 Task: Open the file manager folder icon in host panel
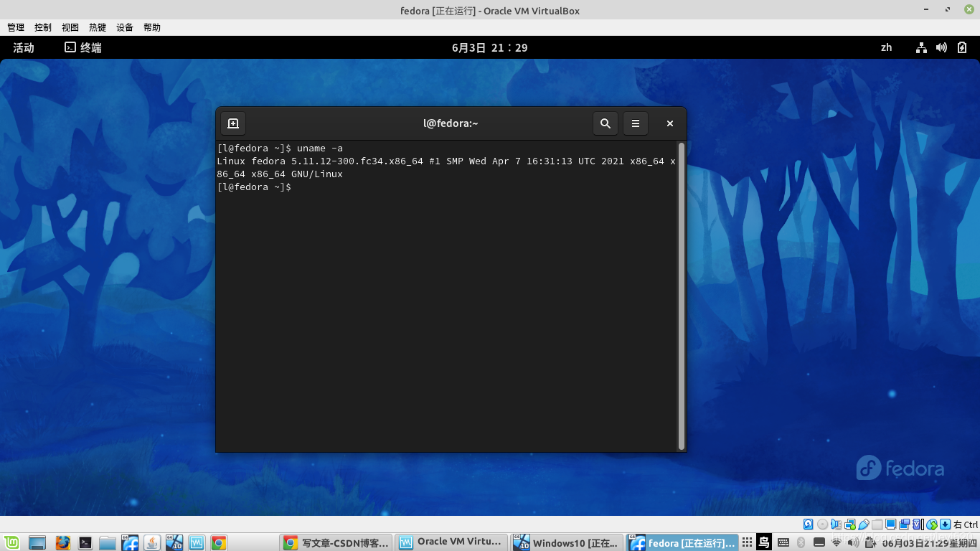(108, 542)
